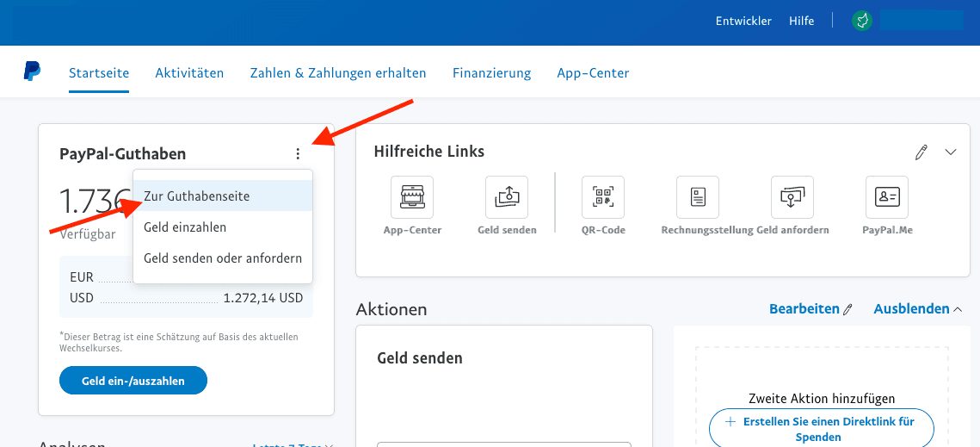Open the QR-Code icon
980x447 pixels.
[x=603, y=197]
